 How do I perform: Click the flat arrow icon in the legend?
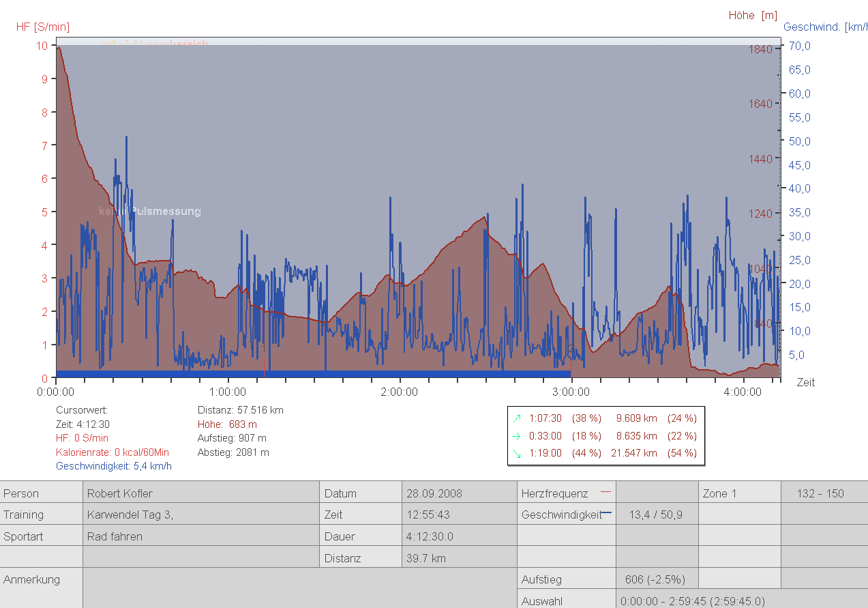(x=517, y=436)
